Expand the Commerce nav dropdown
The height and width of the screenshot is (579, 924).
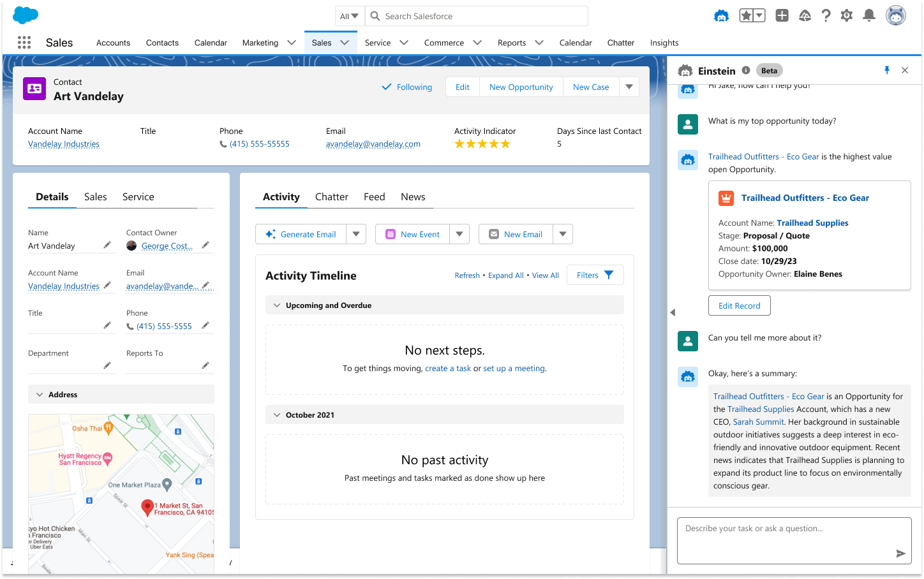click(x=477, y=43)
